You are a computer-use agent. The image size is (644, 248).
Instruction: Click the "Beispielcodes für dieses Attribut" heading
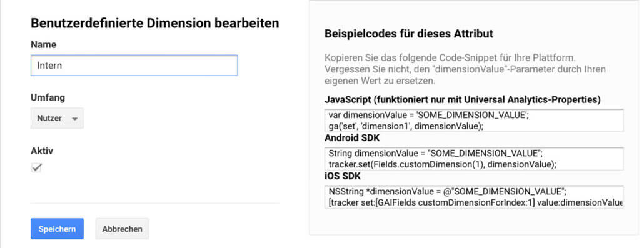pos(409,34)
